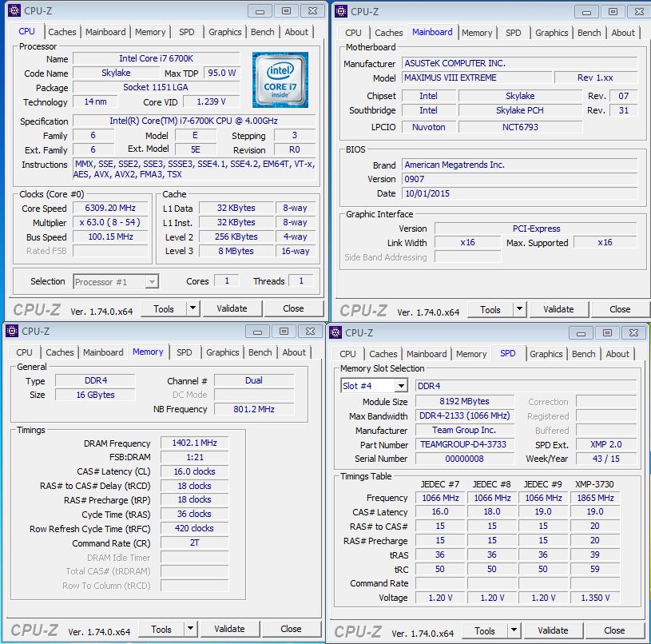Click the Module Size value 8192 MBytes
Image resolution: width=651 pixels, height=644 pixels.
(465, 401)
